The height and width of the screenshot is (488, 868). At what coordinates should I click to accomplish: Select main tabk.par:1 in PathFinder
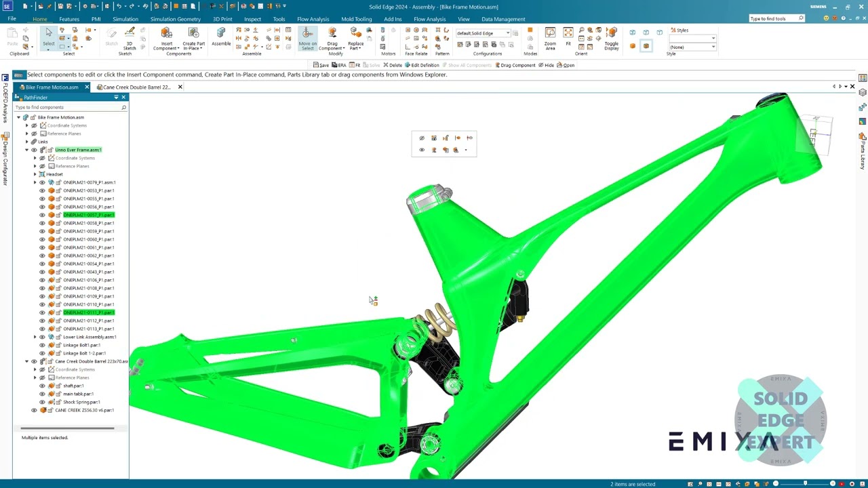78,394
